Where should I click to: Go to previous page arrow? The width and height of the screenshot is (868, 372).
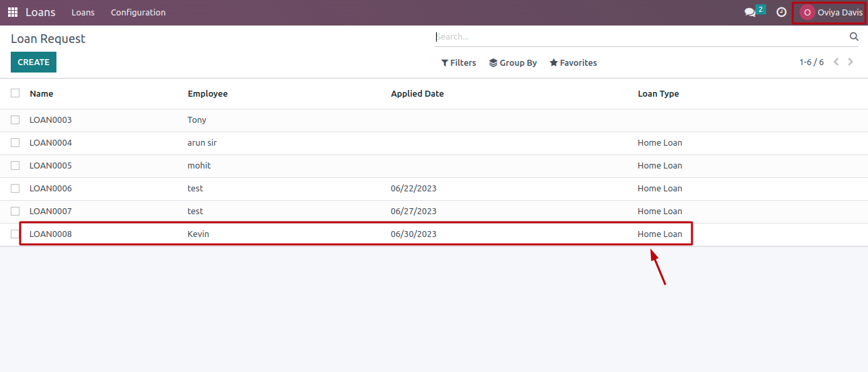coord(836,62)
